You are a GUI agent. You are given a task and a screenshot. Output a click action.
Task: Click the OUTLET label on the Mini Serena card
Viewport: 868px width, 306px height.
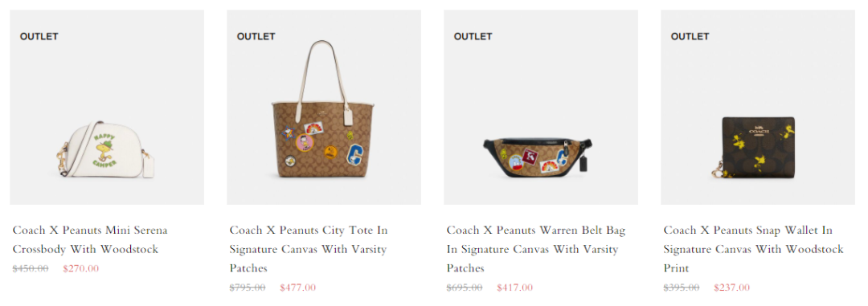tap(39, 36)
